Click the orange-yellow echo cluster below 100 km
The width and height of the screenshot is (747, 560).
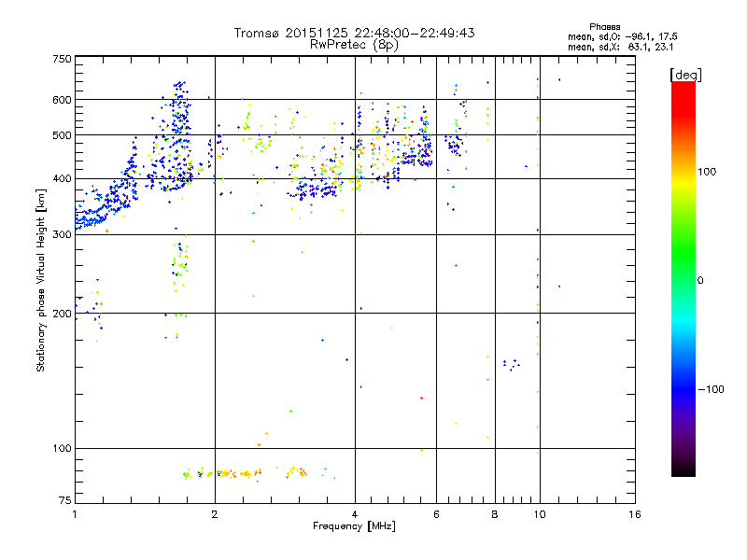260,473
